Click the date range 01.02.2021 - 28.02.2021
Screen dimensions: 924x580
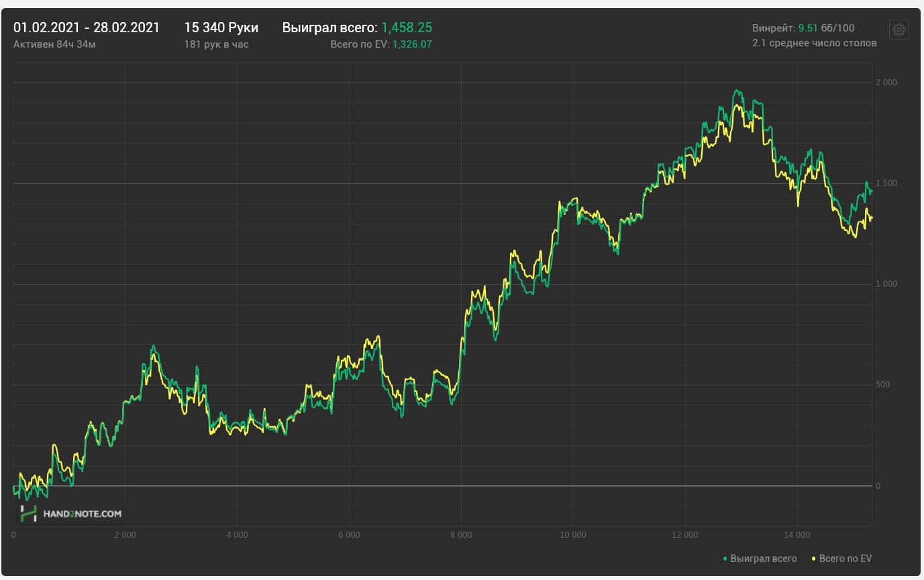coord(87,28)
